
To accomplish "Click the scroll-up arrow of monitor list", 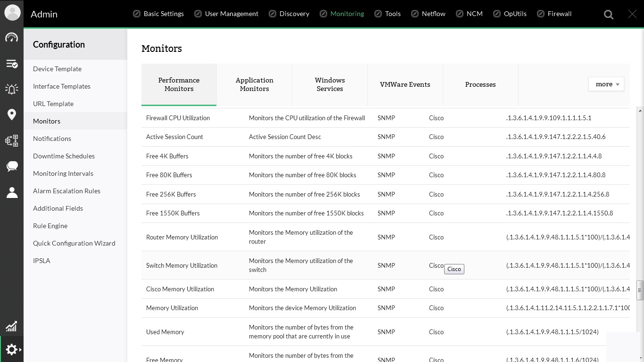I will pyautogui.click(x=640, y=111).
